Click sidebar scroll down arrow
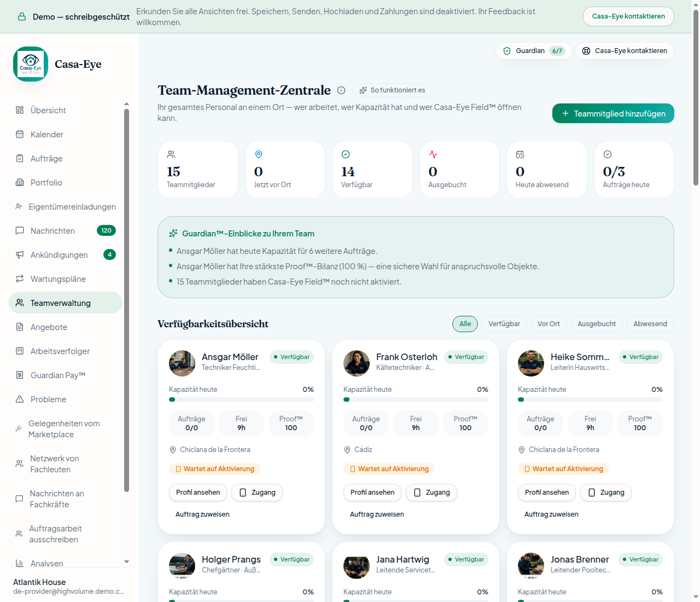Image resolution: width=700 pixels, height=602 pixels. tap(126, 562)
